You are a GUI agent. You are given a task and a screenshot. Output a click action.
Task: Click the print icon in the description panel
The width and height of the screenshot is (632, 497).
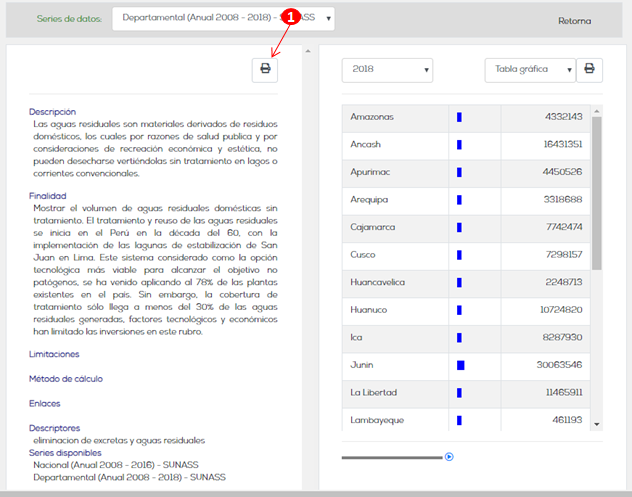[265, 70]
